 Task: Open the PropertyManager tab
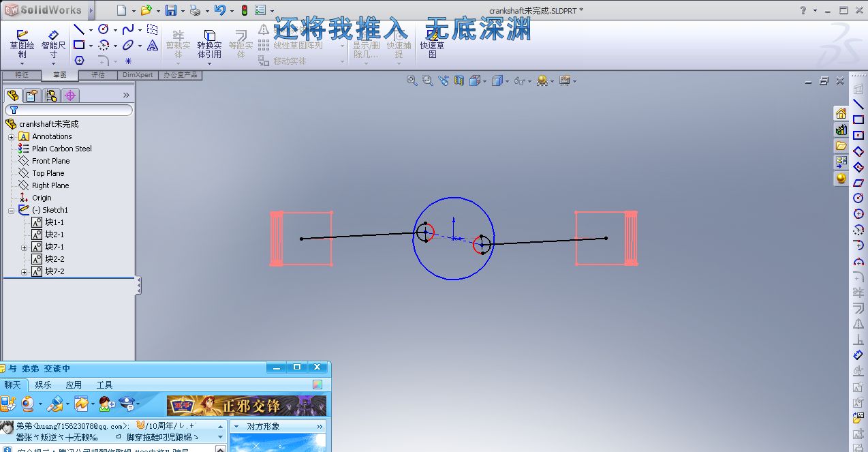[32, 95]
